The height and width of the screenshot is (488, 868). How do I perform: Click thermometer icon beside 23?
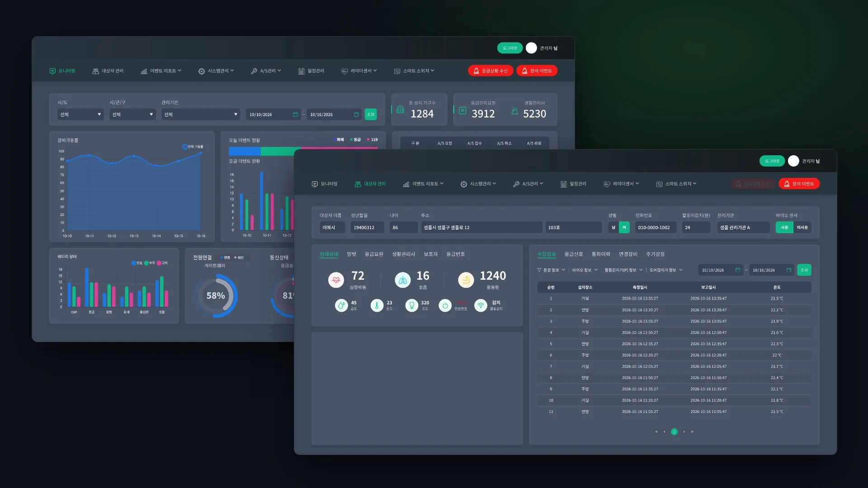377,305
